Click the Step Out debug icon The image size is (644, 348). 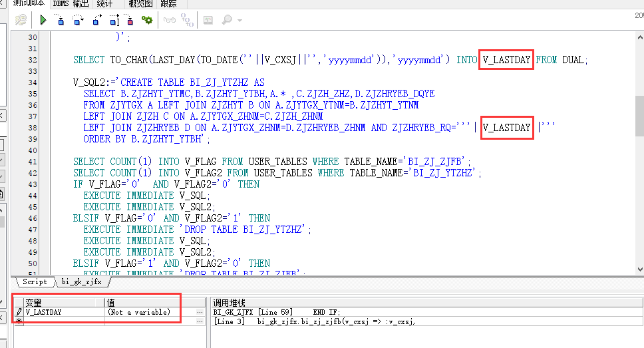coord(96,20)
